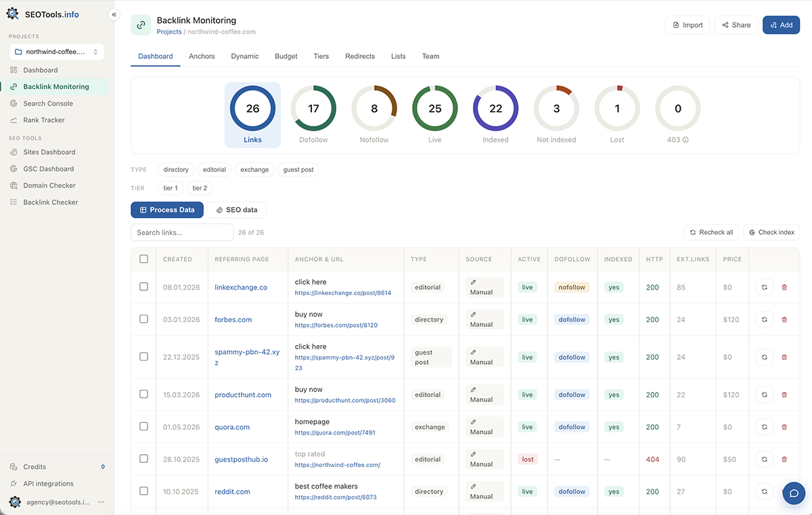This screenshot has width=812, height=515.
Task: Click Recheck all button
Action: [x=711, y=232]
